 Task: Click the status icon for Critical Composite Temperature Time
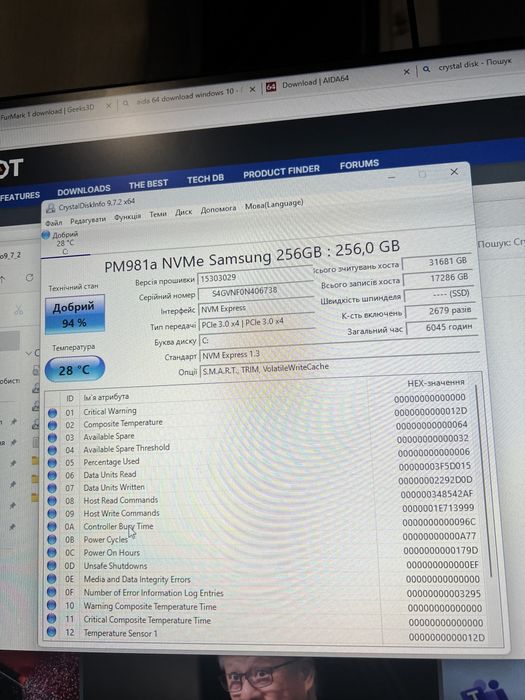[x=52, y=619]
